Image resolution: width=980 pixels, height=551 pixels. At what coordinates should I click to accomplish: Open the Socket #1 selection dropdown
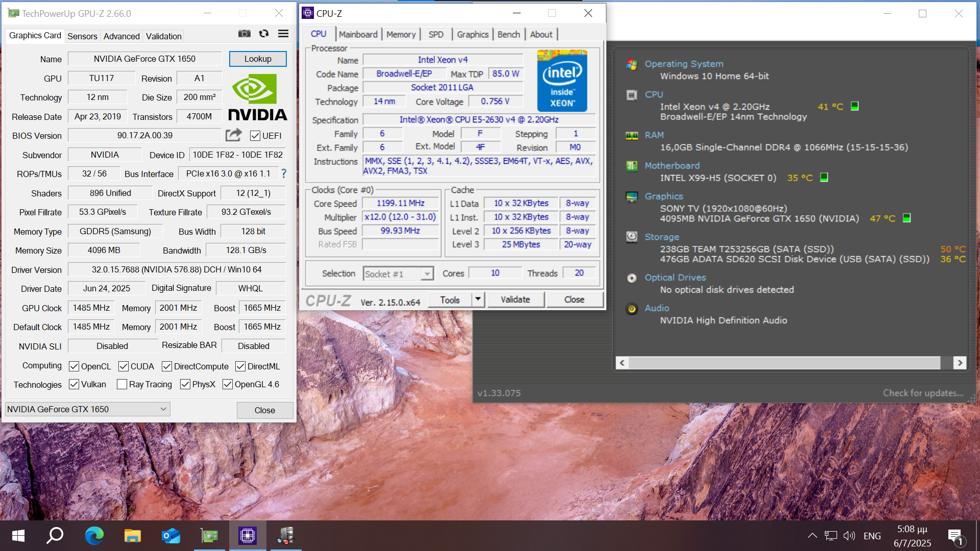398,274
